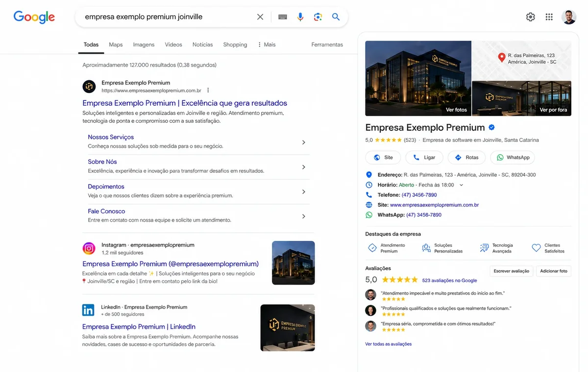This screenshot has height=372, width=588.
Task: Click the LinkedIn result logo icon
Action: [x=88, y=310]
